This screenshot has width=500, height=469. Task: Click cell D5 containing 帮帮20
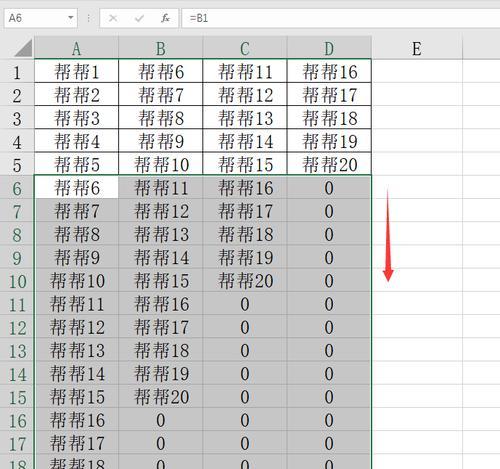point(329,164)
